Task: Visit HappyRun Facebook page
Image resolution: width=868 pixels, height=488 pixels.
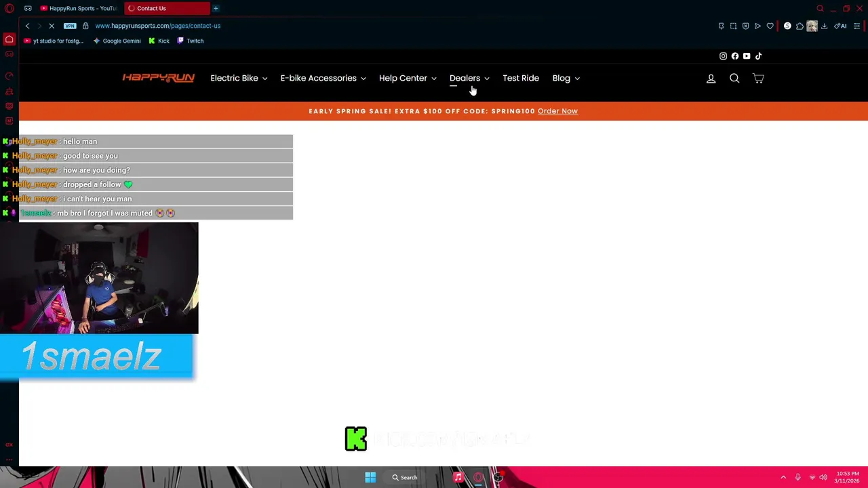Action: (x=734, y=56)
